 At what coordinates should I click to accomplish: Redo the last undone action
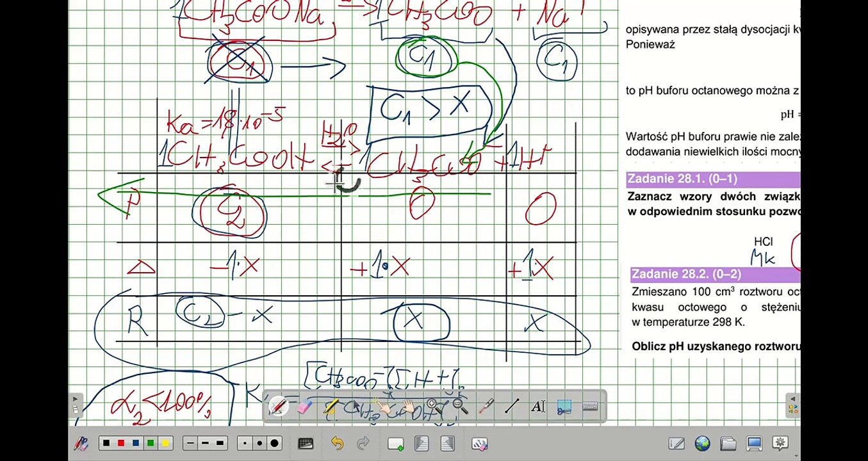click(x=363, y=443)
